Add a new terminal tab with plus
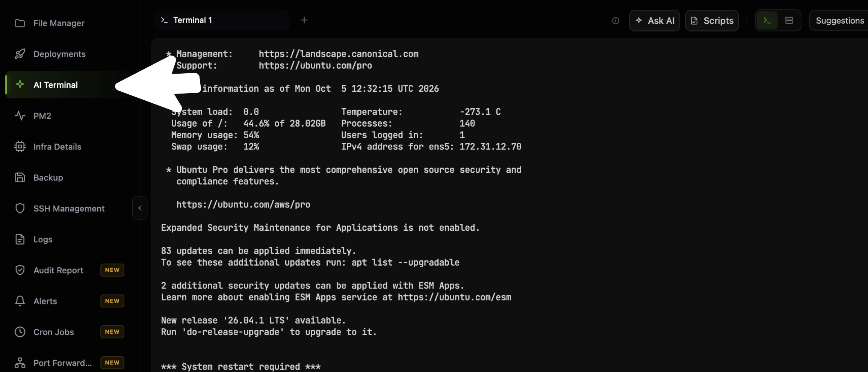 tap(304, 20)
